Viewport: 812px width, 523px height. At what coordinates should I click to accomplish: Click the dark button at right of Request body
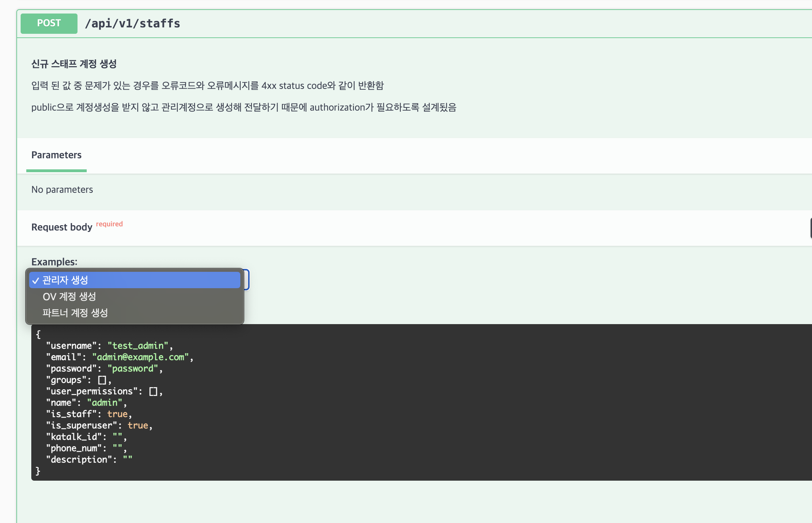tap(811, 228)
